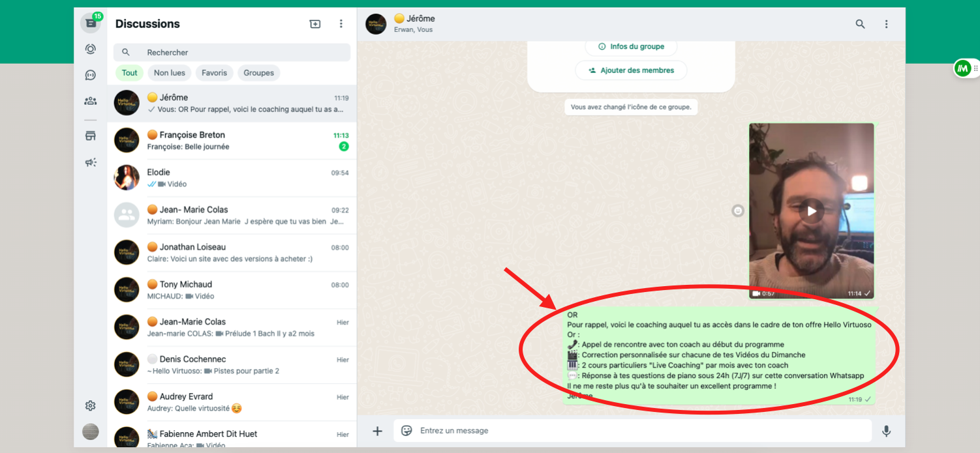Open Discussions list three-dot menu
The height and width of the screenshot is (453, 980).
(341, 24)
